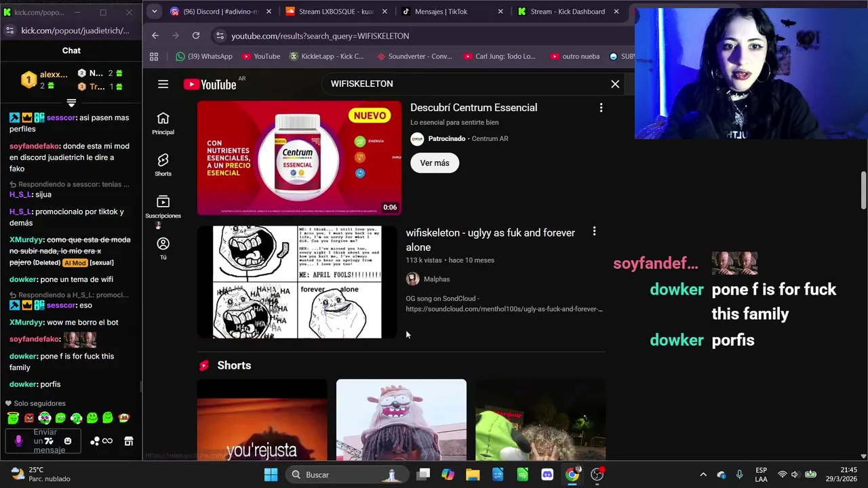This screenshot has height=488, width=868.
Task: Open Suscripciones in the YouTube sidebar
Action: [163, 207]
